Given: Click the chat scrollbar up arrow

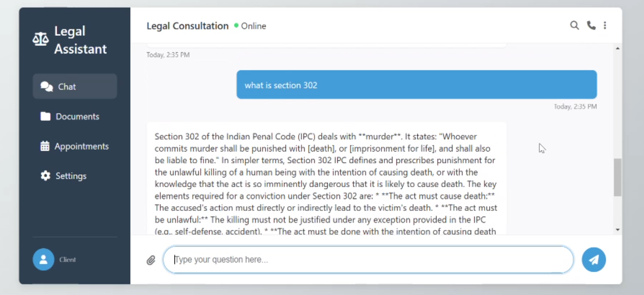Looking at the screenshot, I should pyautogui.click(x=618, y=49).
